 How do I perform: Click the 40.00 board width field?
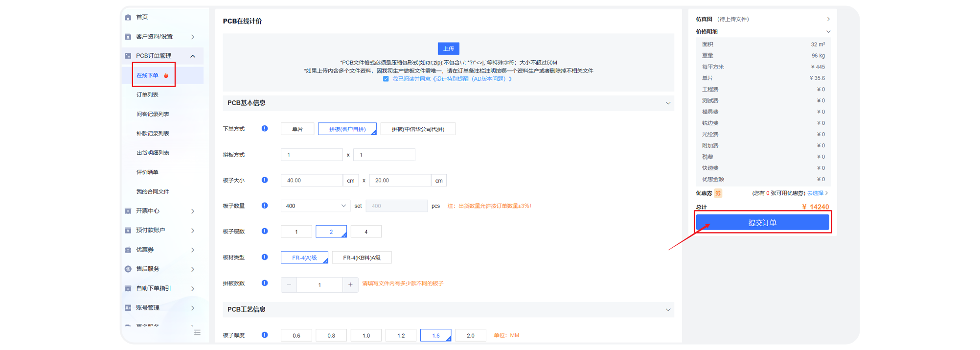(x=312, y=180)
